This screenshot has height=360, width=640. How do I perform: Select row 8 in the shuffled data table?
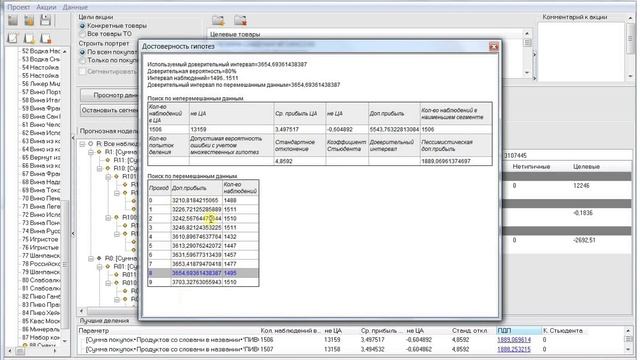pos(203,273)
